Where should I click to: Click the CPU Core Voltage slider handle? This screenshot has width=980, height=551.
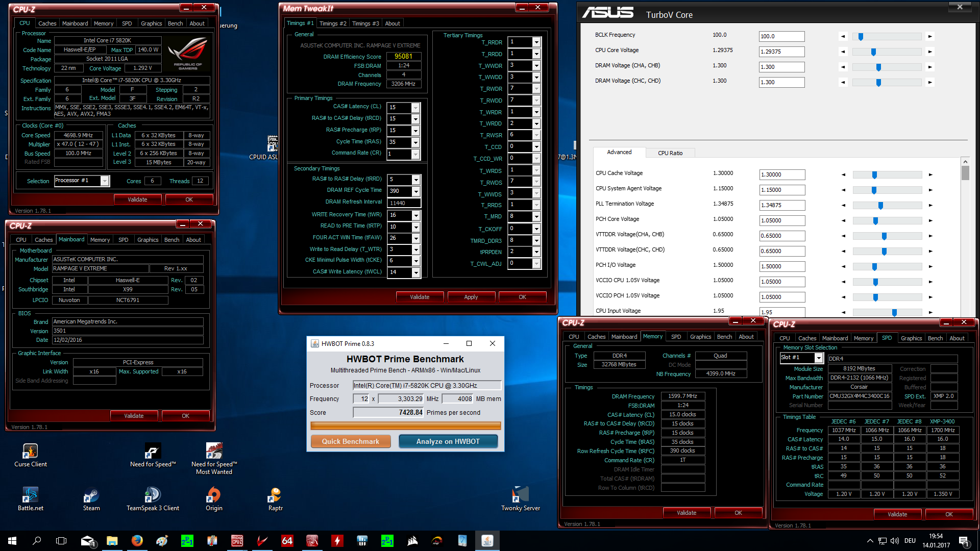click(873, 52)
